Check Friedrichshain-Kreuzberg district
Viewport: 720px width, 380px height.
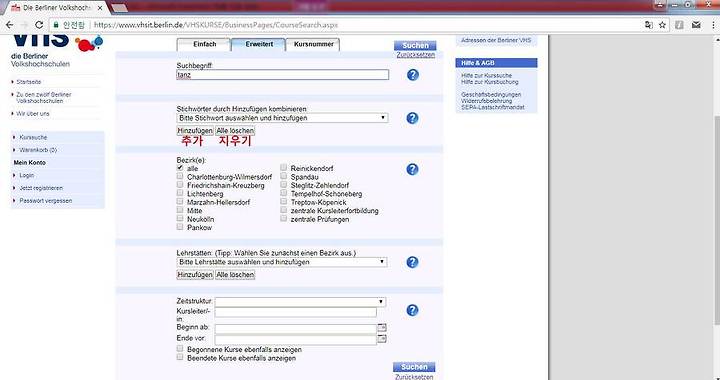(x=180, y=184)
